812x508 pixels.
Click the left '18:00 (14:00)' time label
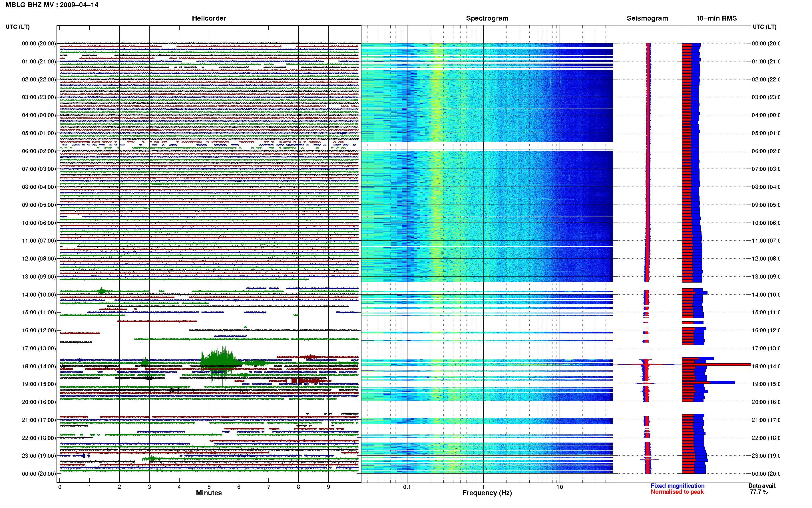click(x=39, y=367)
